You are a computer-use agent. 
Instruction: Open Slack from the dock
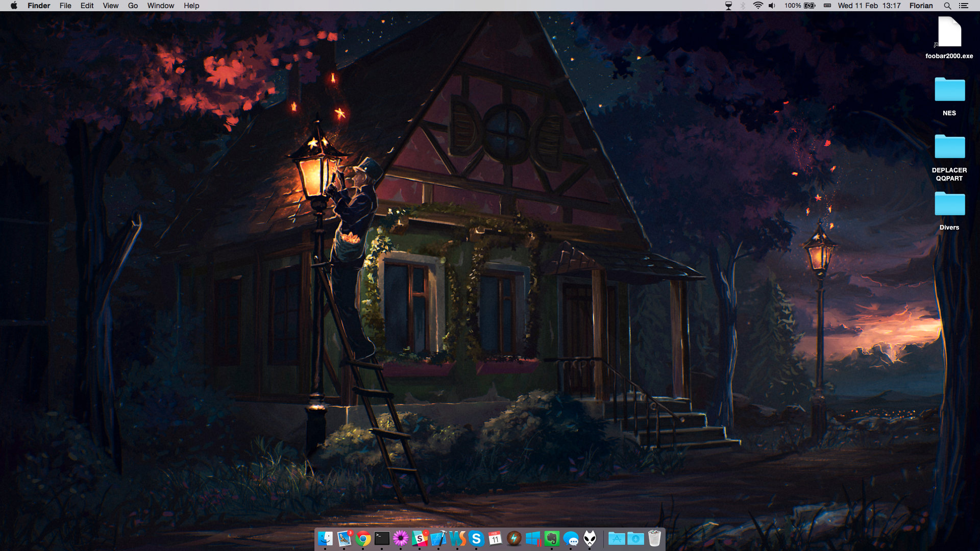point(420,538)
